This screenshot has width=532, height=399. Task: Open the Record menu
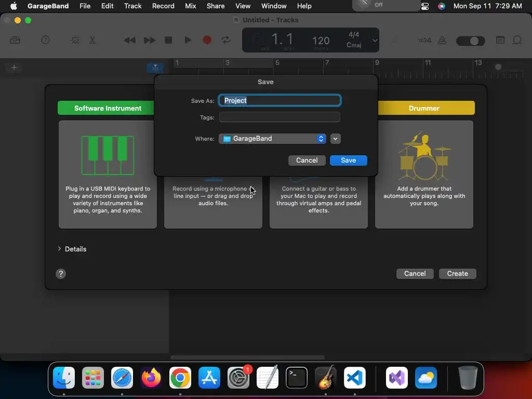(163, 6)
